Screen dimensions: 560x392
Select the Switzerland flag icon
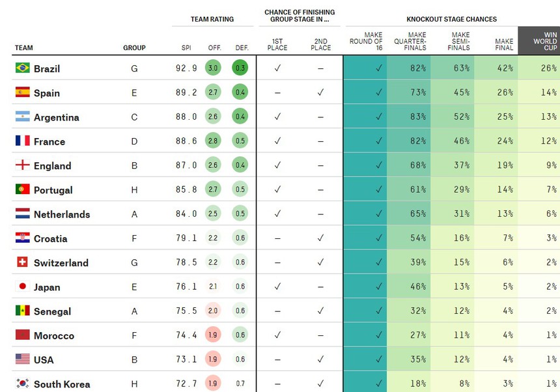click(22, 262)
